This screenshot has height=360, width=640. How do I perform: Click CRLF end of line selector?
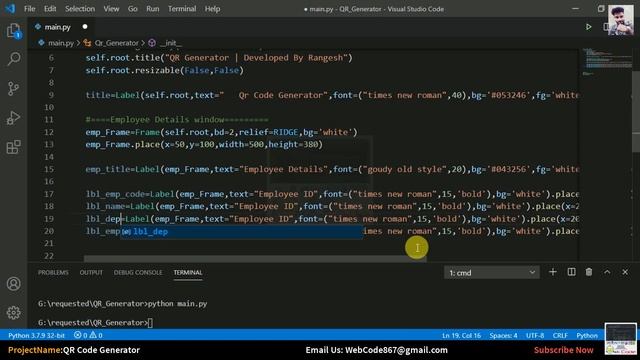point(560,335)
